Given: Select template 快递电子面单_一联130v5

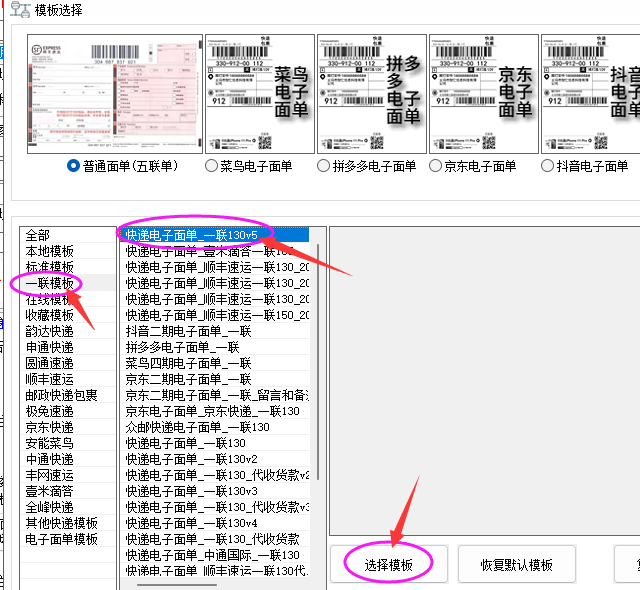Looking at the screenshot, I should point(215,235).
